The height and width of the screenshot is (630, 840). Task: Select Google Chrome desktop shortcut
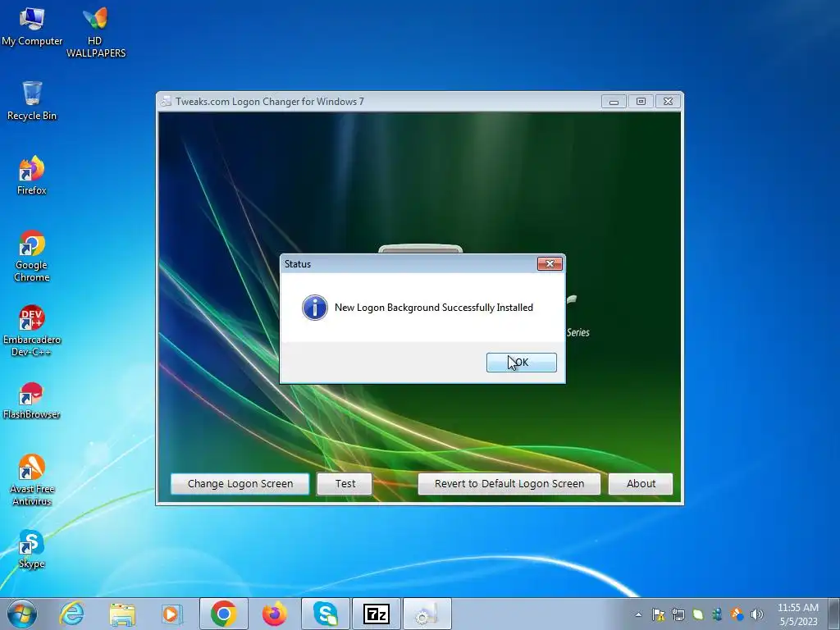click(x=32, y=256)
